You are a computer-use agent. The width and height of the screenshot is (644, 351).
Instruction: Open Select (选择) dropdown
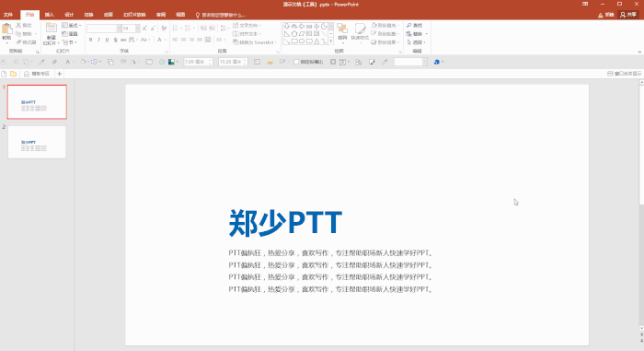[x=417, y=42]
